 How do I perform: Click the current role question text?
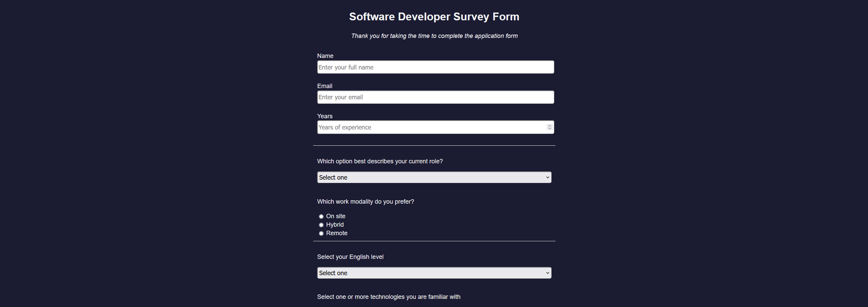pos(379,161)
